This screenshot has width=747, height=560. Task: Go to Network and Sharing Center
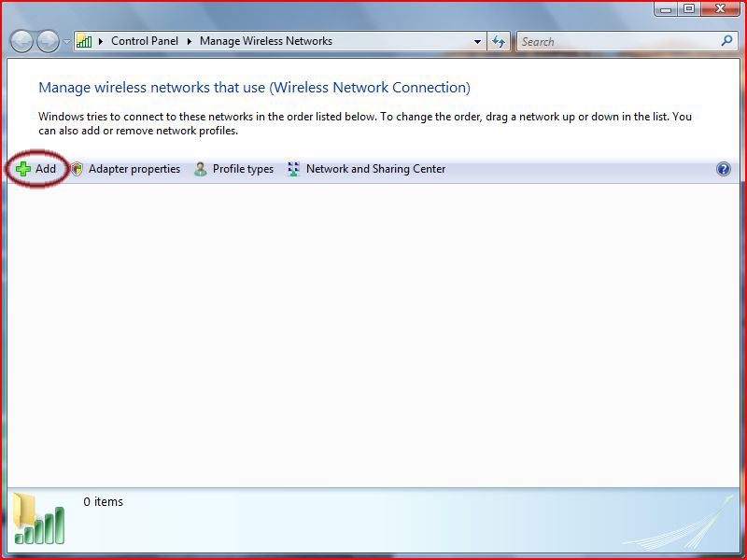click(x=376, y=169)
